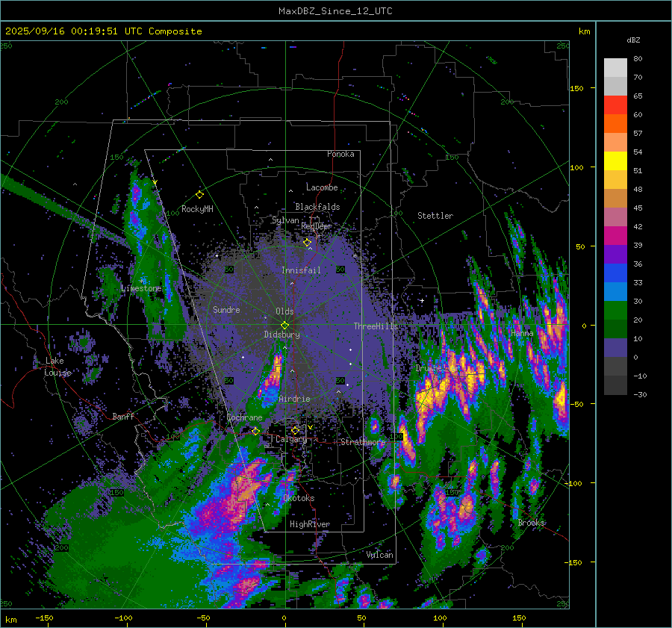Click the yellow diamond marker beside RockyMH

[x=199, y=195]
